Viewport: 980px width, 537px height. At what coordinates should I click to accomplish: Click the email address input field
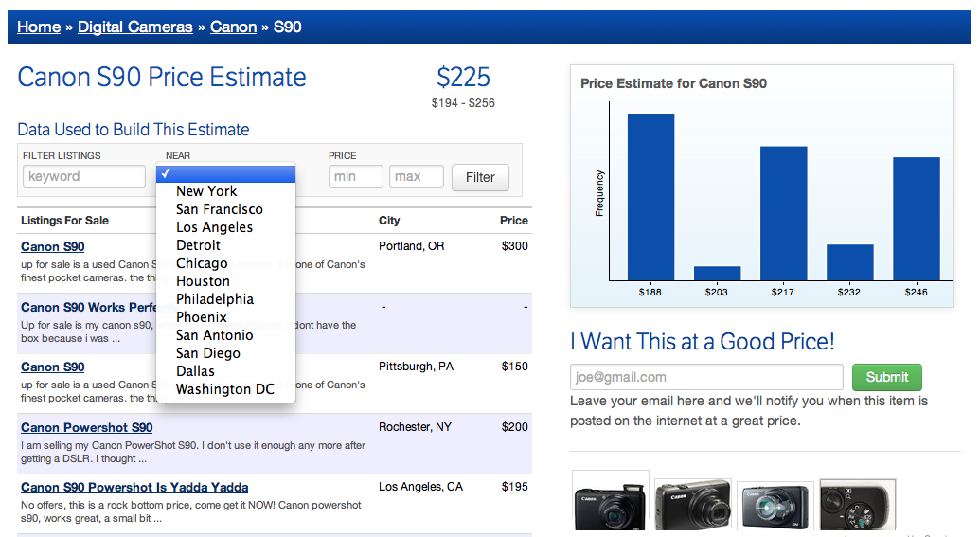click(706, 377)
